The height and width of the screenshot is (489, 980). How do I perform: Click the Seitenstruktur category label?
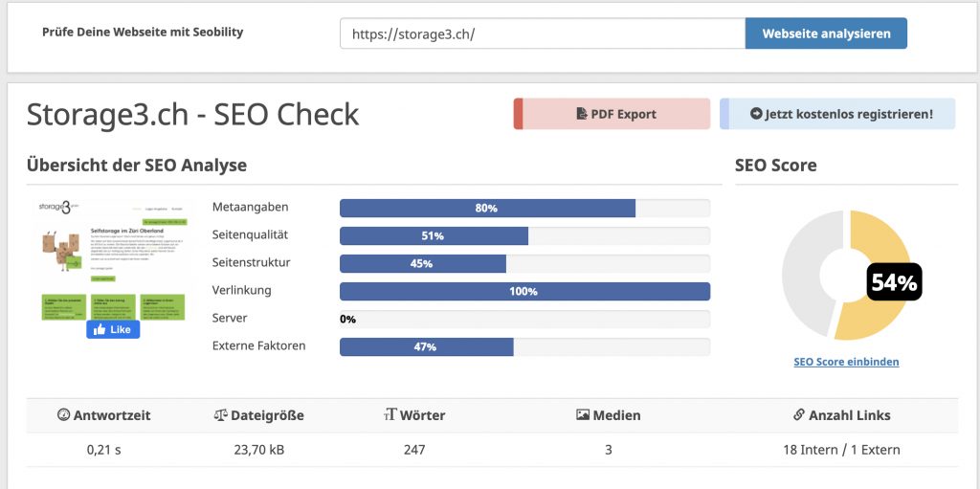coord(251,262)
